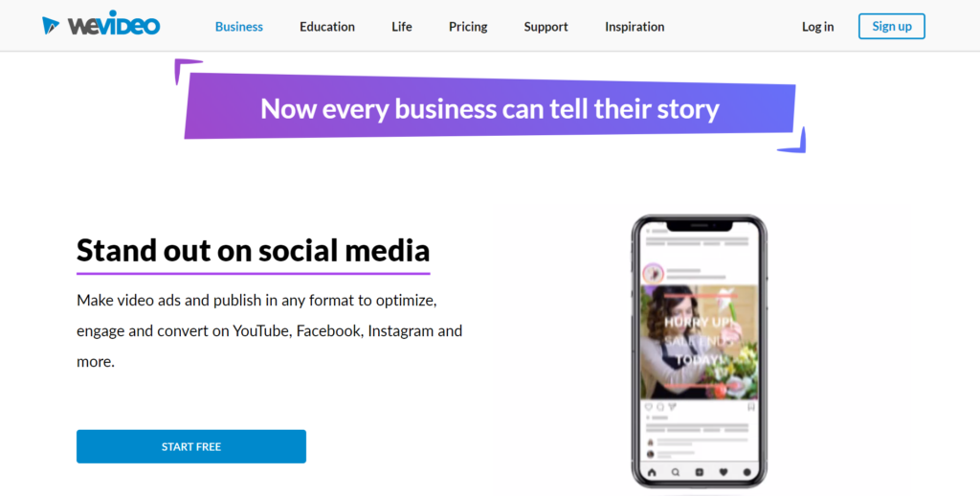Image resolution: width=980 pixels, height=496 pixels.
Task: Tap the heart like icon under the post
Action: (x=648, y=407)
